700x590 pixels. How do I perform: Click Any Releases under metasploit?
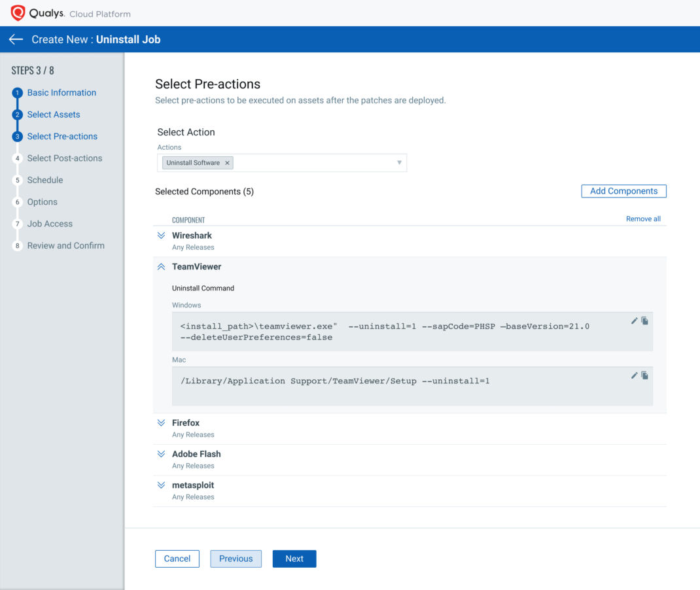click(x=193, y=497)
